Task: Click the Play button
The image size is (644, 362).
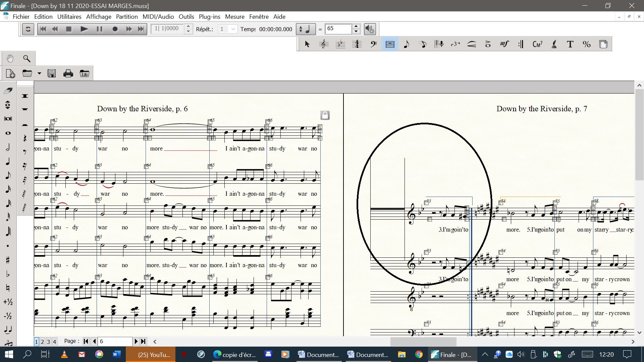Action: click(84, 29)
